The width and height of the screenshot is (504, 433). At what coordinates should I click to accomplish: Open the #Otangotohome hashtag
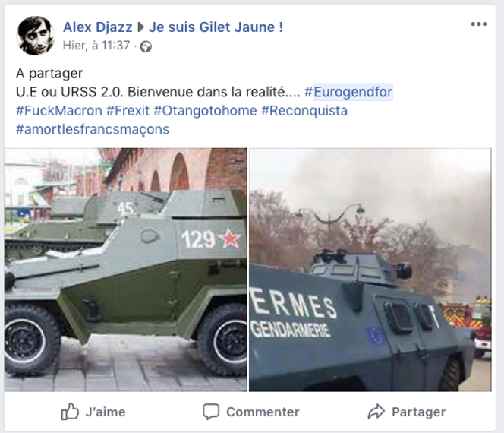tap(205, 111)
